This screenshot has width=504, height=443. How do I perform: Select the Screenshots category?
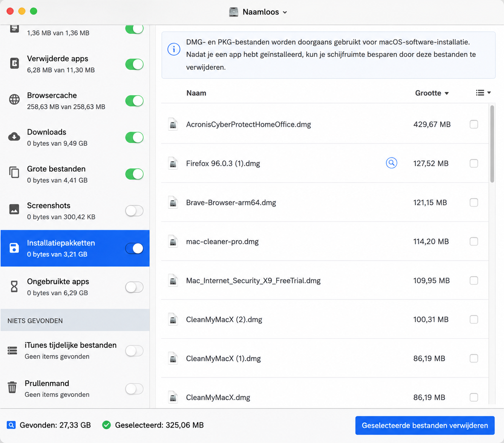pyautogui.click(x=75, y=211)
